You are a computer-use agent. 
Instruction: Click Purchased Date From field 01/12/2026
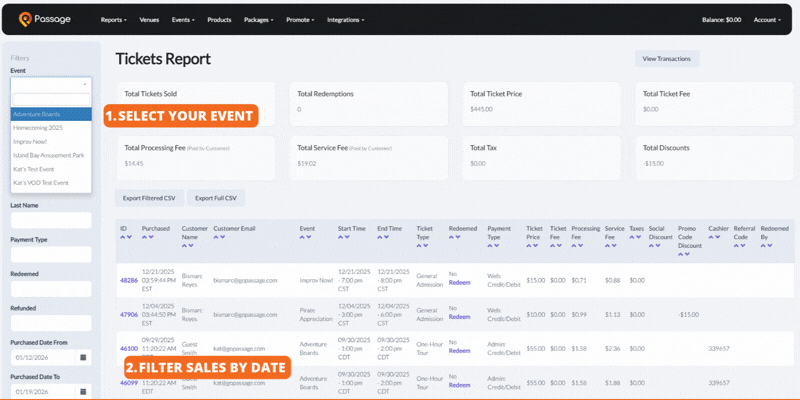pos(43,357)
